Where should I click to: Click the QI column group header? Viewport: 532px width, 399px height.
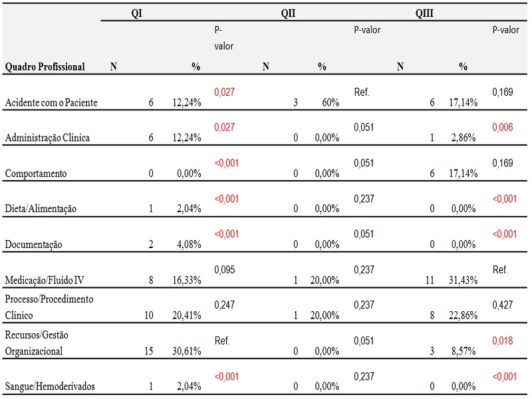(x=136, y=13)
